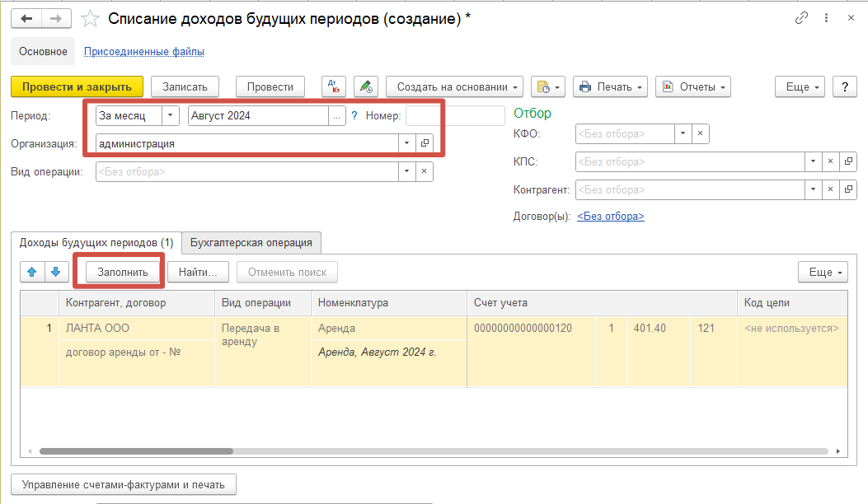Click the horizontal scrollbar thumb of table
This screenshot has width=868, height=504.
[136, 451]
